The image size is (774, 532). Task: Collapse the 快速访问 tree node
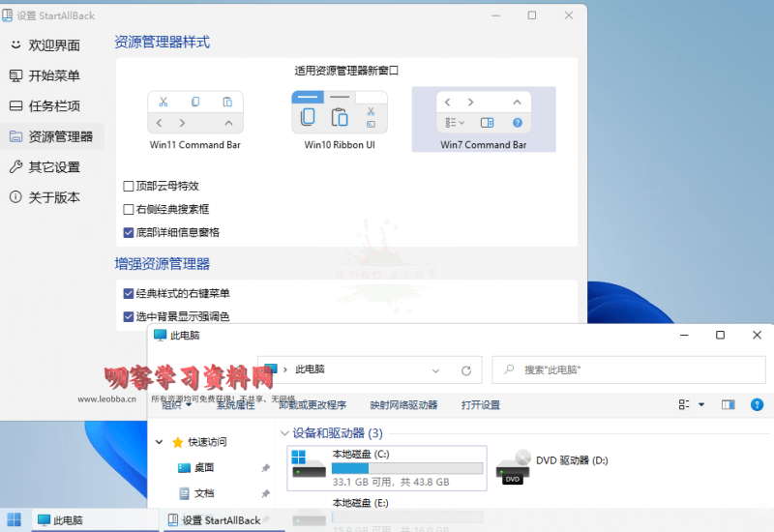[x=159, y=442]
